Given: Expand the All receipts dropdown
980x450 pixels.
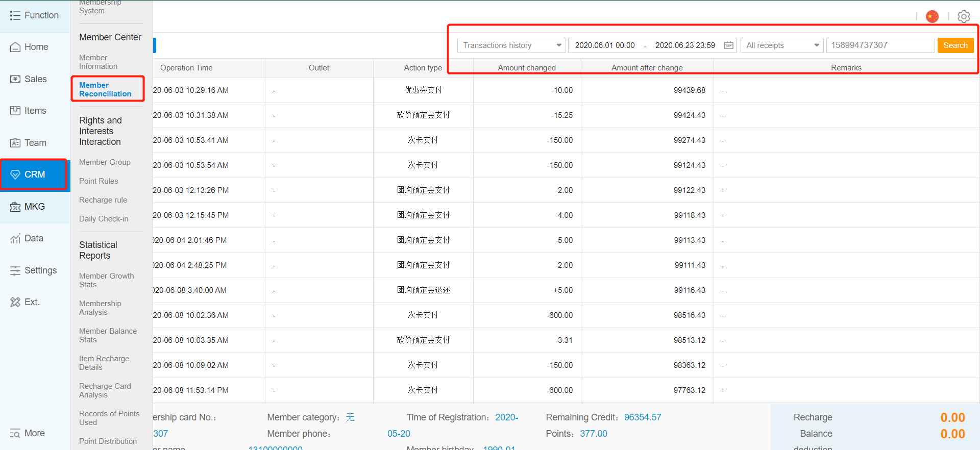Looking at the screenshot, I should click(782, 45).
